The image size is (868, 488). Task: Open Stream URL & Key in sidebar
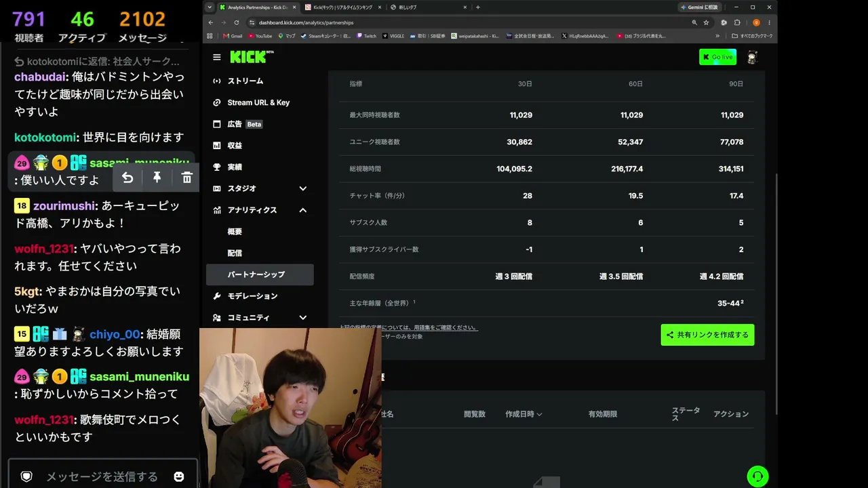click(x=260, y=102)
